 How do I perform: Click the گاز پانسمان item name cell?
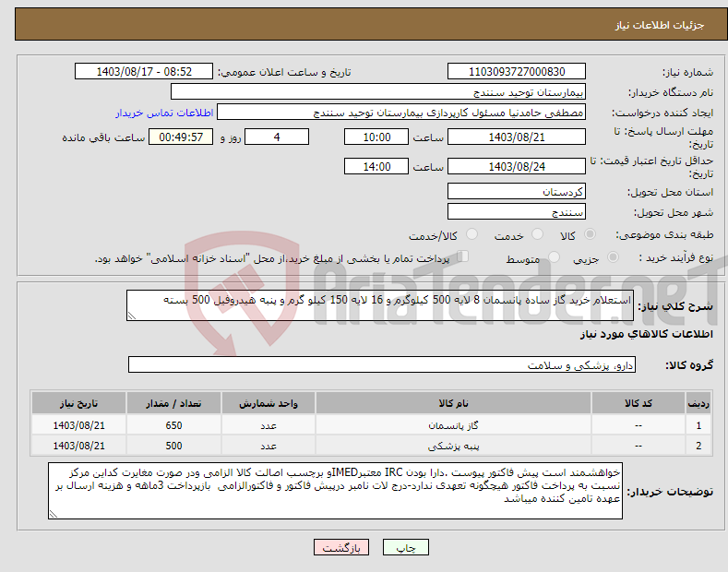point(454,425)
